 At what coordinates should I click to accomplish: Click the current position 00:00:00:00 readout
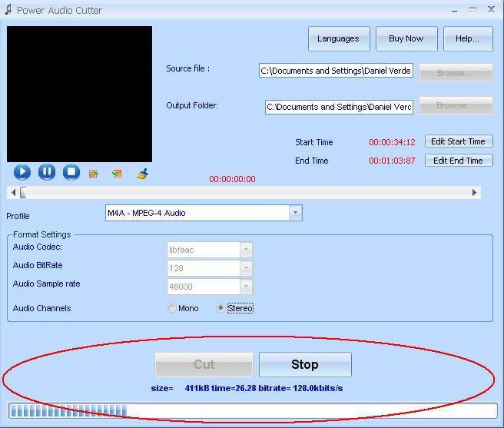[232, 179]
